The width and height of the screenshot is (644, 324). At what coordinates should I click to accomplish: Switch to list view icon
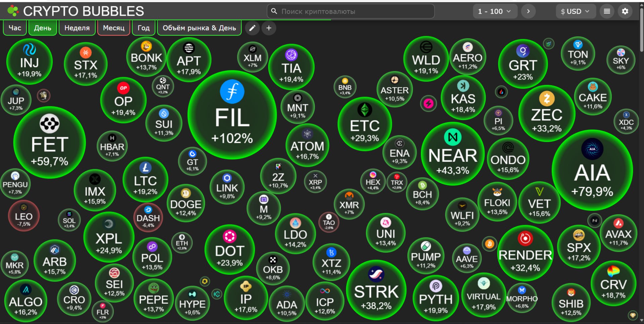(607, 11)
